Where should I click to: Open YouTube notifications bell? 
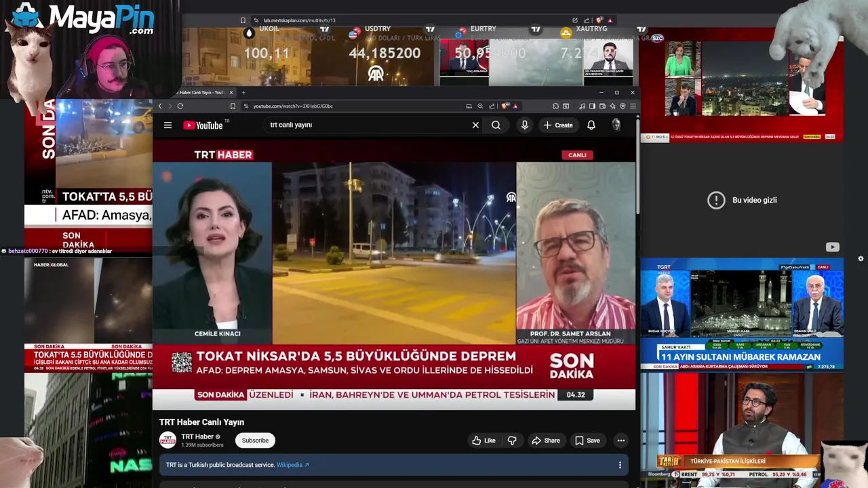click(x=591, y=125)
